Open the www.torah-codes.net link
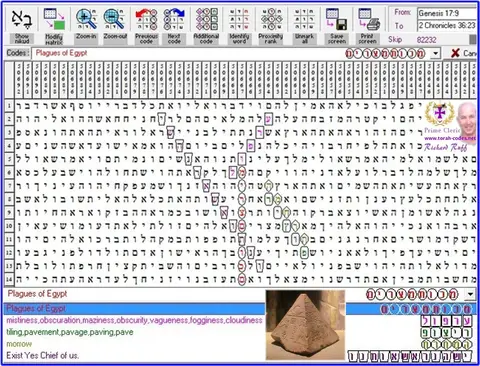The height and width of the screenshot is (366, 480). point(450,137)
